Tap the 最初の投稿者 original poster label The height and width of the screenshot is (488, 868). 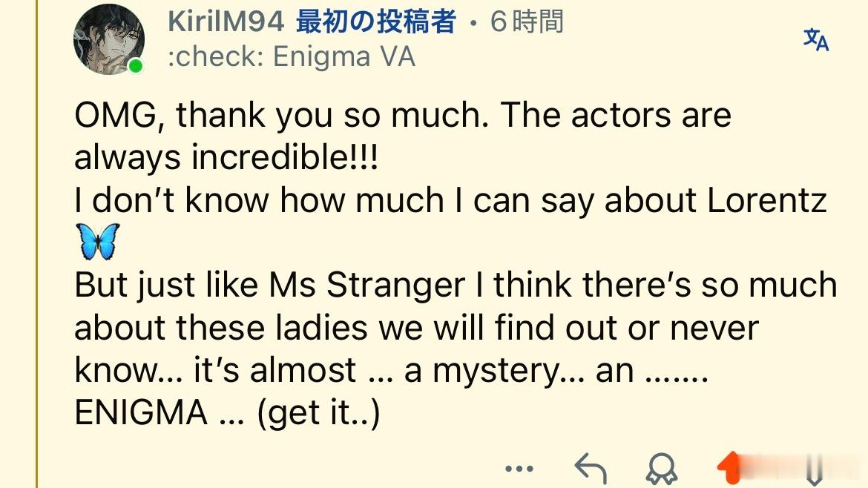pos(376,22)
